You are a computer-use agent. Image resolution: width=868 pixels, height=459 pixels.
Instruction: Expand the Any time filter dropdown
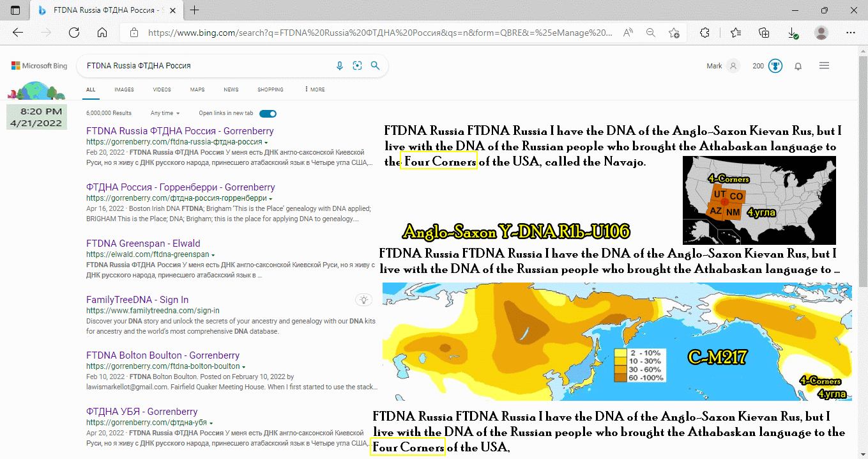165,113
